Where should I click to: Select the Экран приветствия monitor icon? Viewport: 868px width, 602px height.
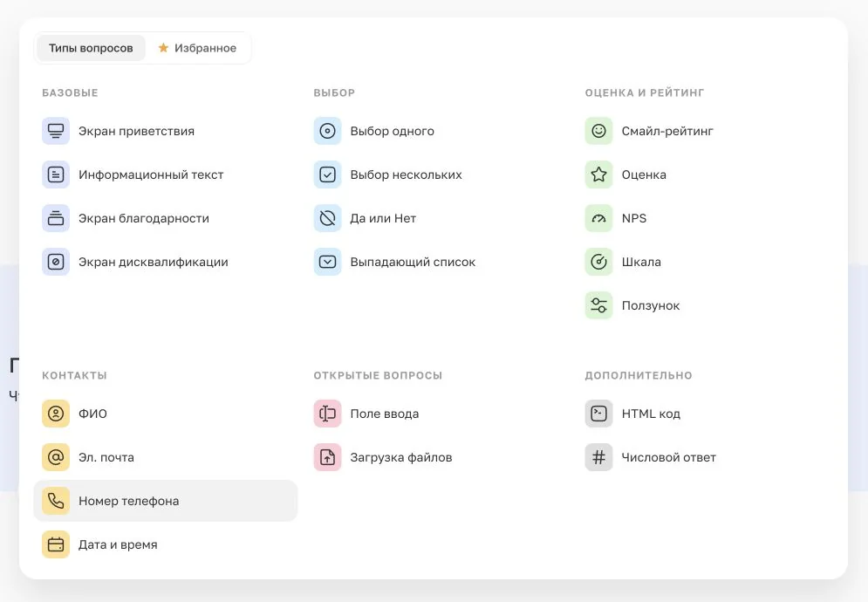point(56,131)
